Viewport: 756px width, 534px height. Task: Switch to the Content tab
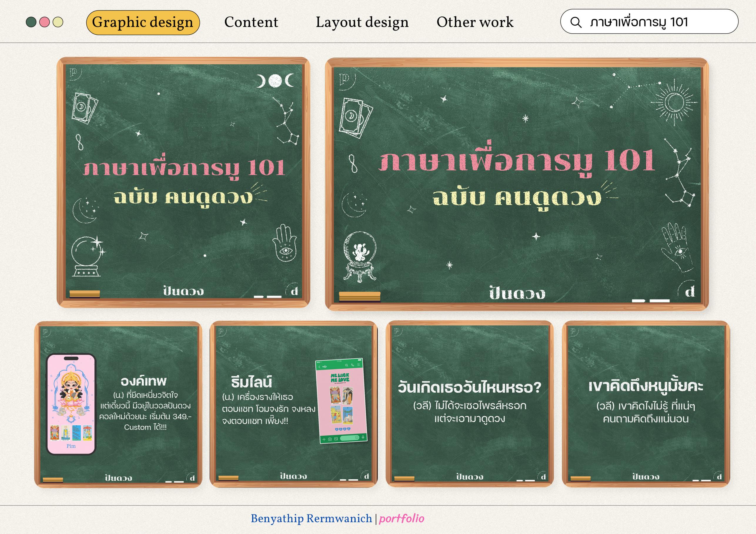point(251,22)
